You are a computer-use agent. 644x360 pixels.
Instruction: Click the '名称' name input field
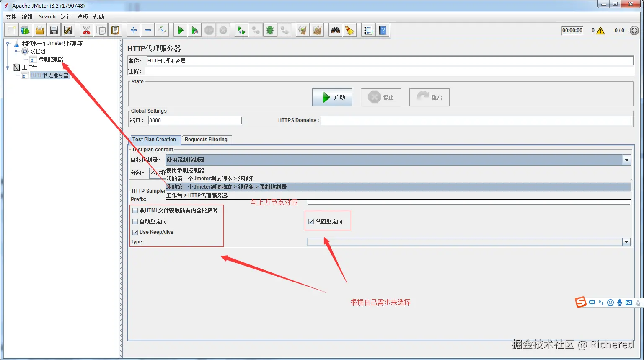coord(390,61)
